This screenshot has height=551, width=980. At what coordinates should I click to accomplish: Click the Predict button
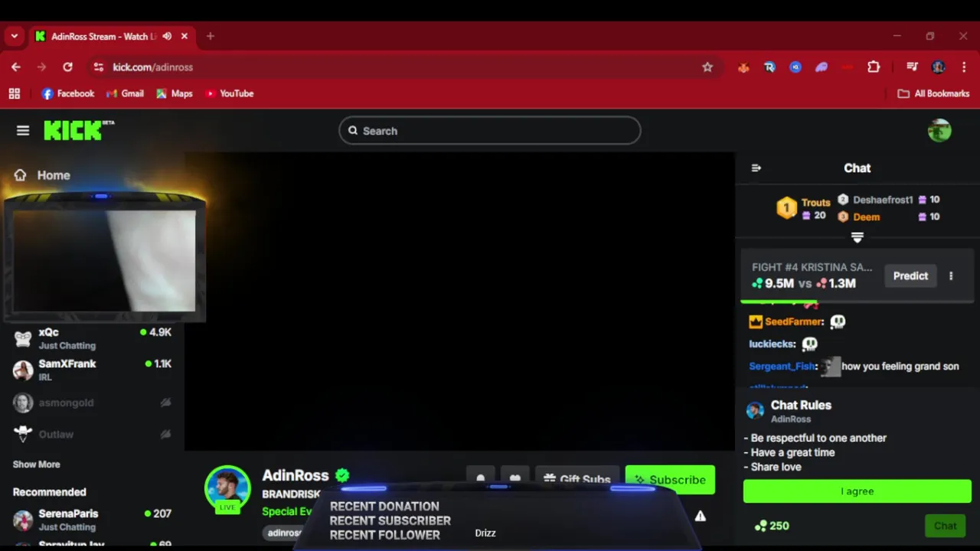tap(910, 276)
